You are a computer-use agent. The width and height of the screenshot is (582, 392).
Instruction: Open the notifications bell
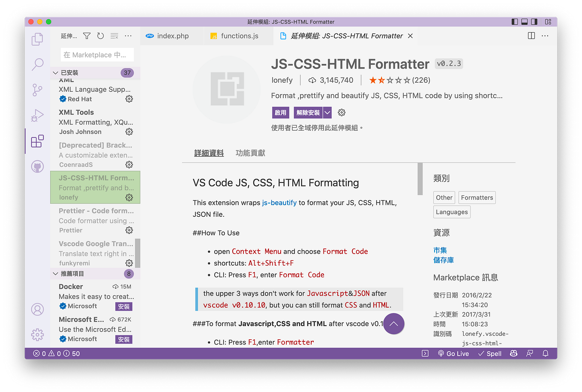(x=545, y=353)
